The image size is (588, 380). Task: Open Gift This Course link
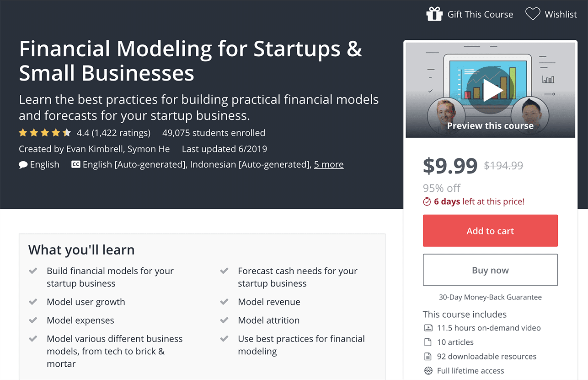[x=480, y=14]
